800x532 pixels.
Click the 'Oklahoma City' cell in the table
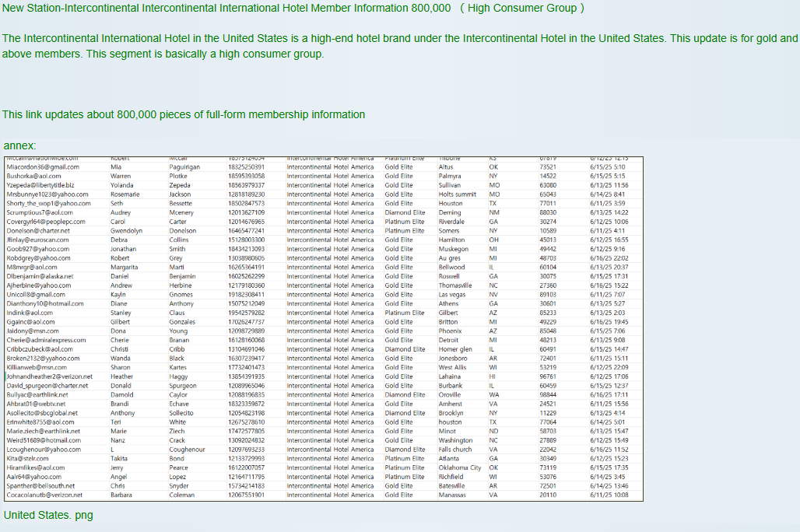click(x=460, y=467)
